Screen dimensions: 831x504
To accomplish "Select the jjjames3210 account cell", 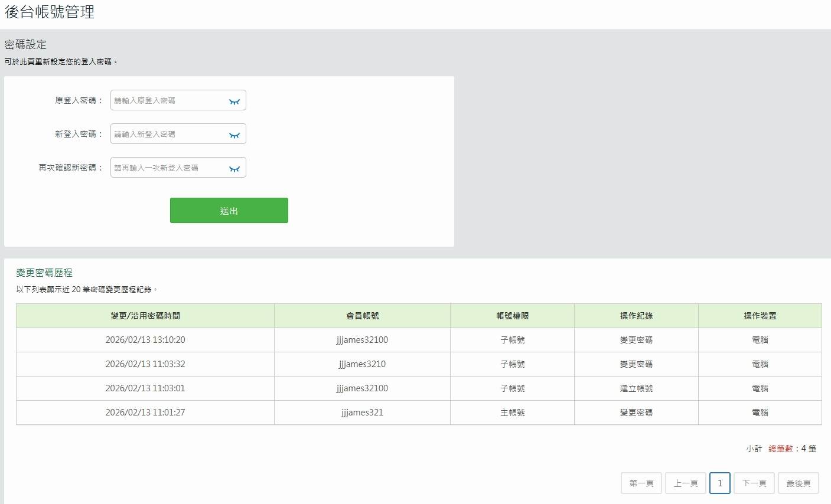I will click(x=362, y=364).
